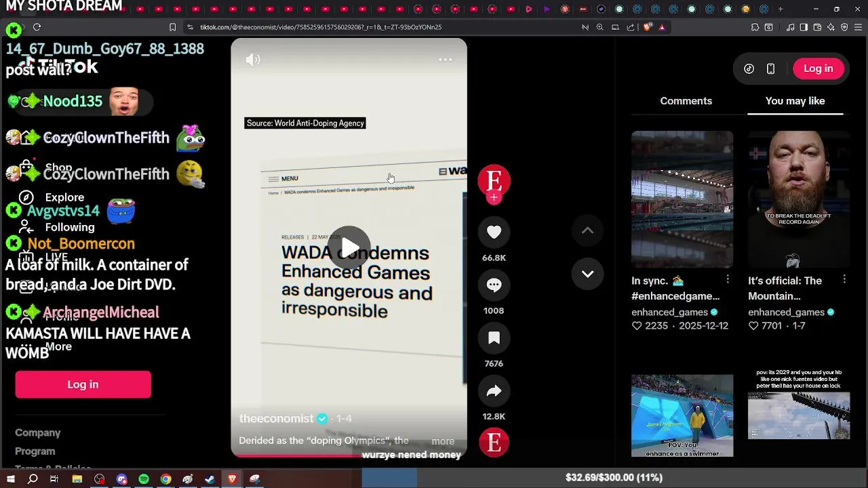Open Steam from the taskbar

tap(210, 479)
